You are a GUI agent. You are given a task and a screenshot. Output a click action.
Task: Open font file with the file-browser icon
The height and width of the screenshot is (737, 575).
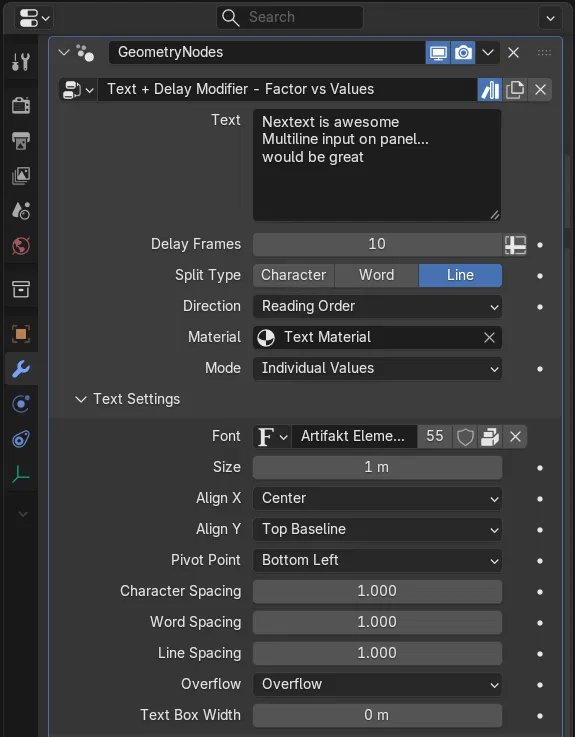(490, 437)
